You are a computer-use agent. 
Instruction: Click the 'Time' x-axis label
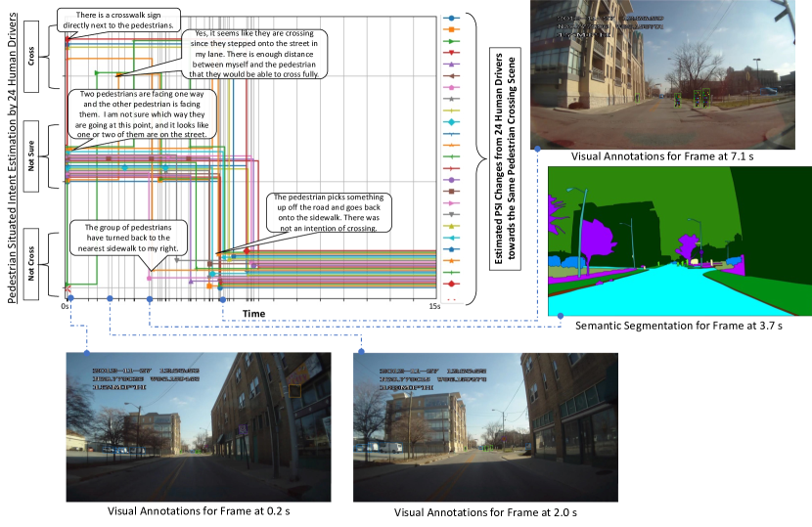pyautogui.click(x=253, y=314)
